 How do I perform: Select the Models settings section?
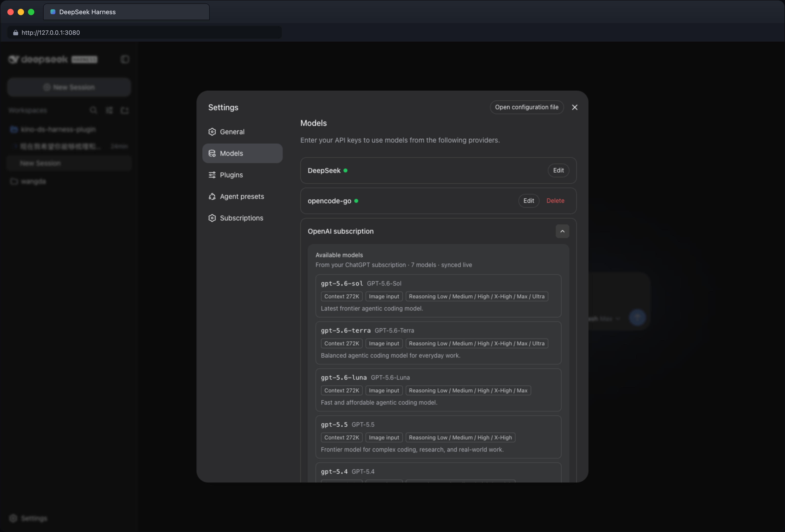(x=242, y=153)
